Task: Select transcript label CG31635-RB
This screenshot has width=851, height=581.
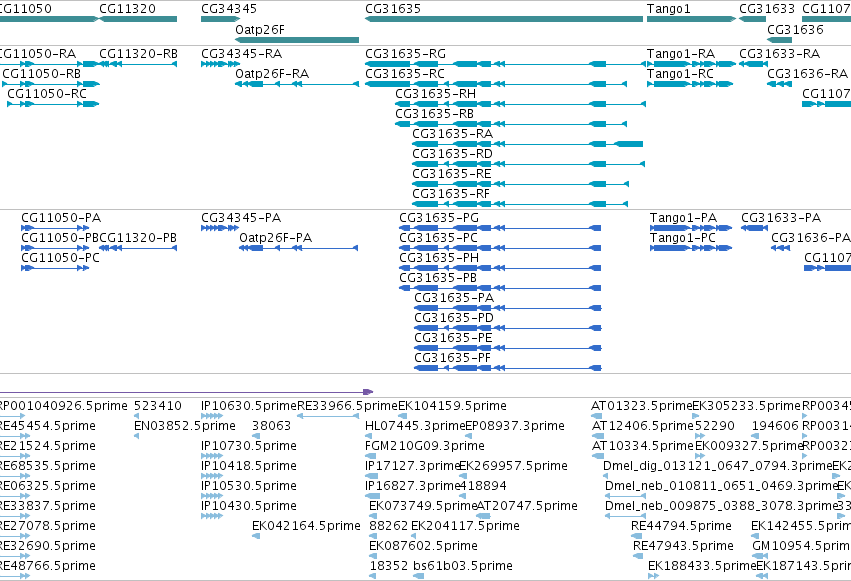Action: (x=435, y=114)
